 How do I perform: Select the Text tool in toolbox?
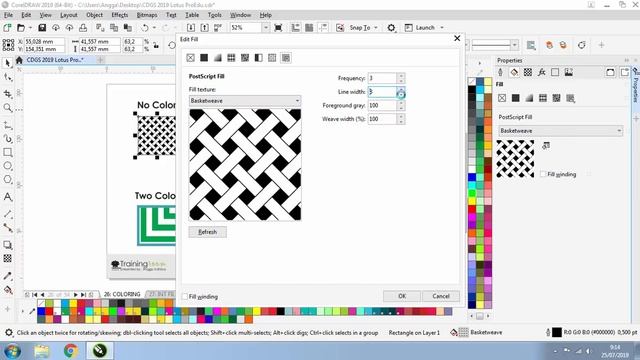pos(7,197)
